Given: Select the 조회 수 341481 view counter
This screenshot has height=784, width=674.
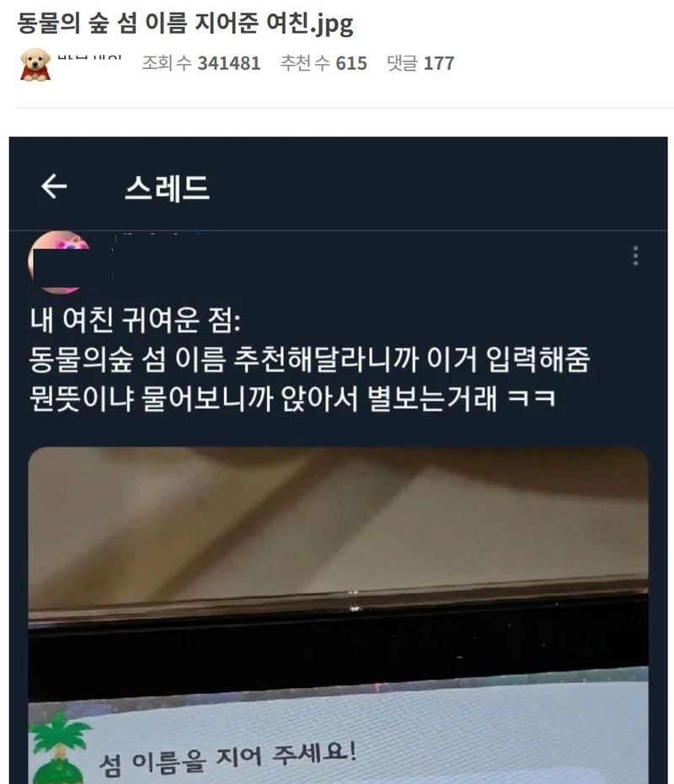Looking at the screenshot, I should click(201, 63).
